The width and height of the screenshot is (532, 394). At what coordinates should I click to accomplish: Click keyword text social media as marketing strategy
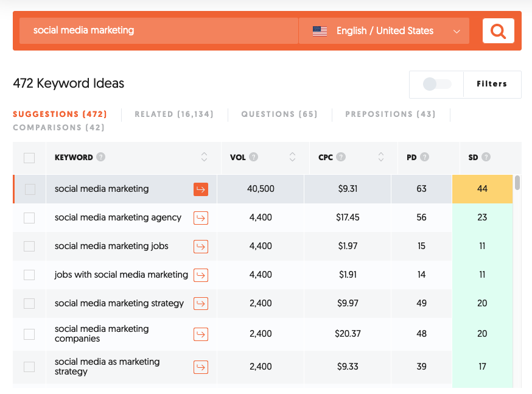coord(107,367)
